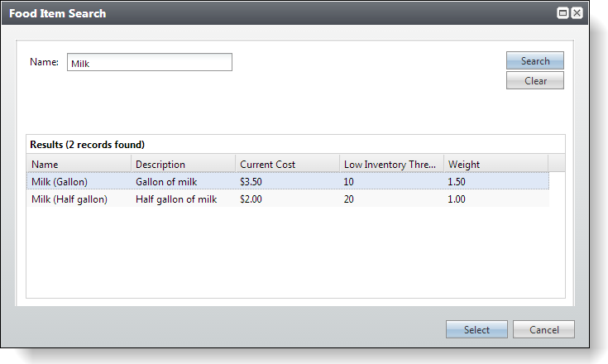Sort results by Description column header
The width and height of the screenshot is (608, 364).
(x=183, y=164)
